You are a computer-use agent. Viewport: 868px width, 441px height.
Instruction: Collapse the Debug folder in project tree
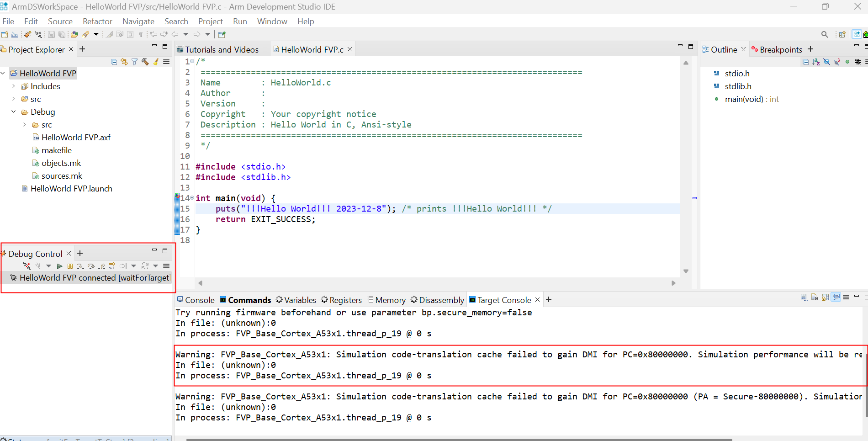click(14, 112)
